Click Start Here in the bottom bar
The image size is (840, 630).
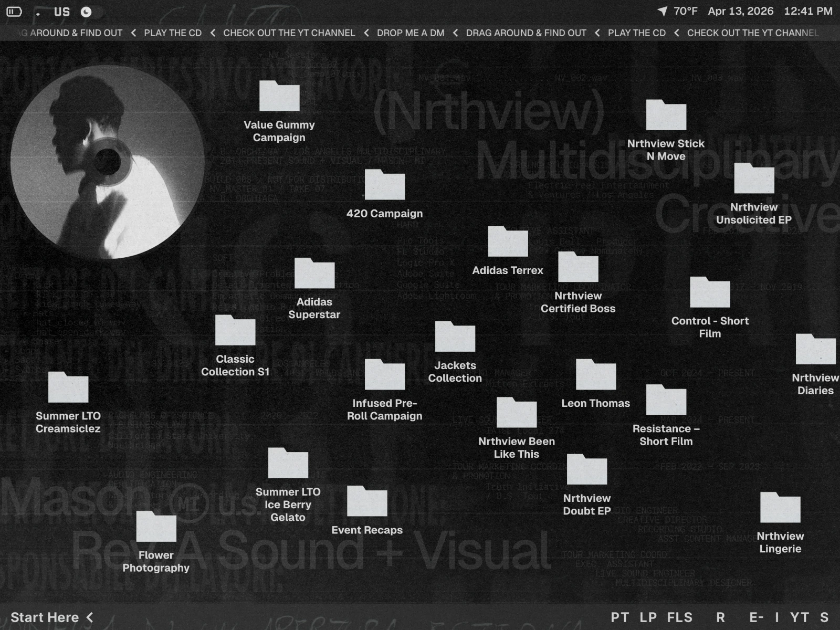[x=52, y=617]
